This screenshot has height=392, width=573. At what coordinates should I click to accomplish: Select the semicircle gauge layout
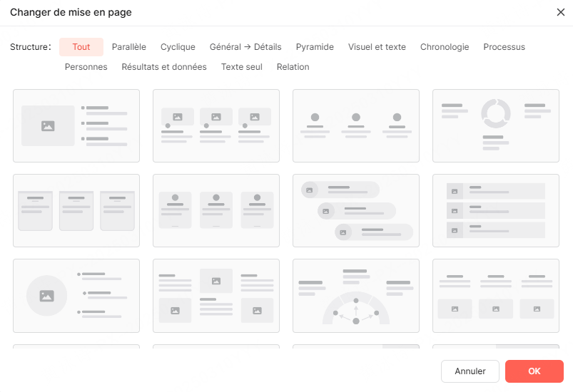356,296
